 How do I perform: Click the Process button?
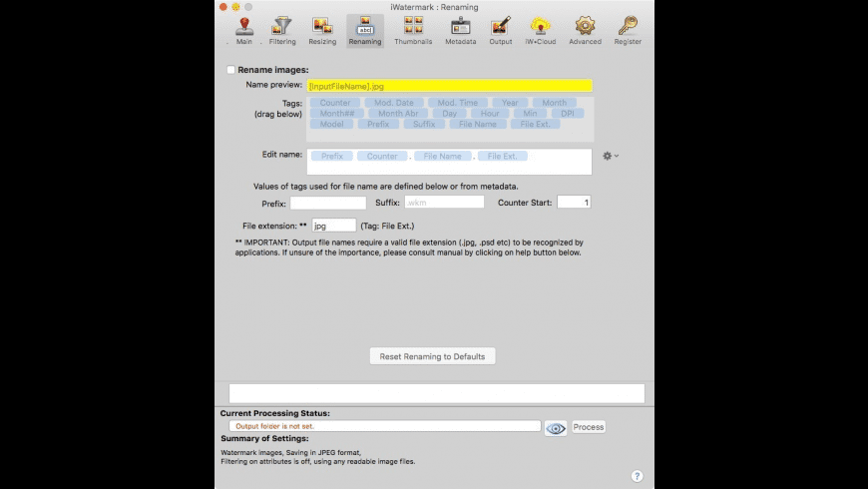click(x=589, y=427)
